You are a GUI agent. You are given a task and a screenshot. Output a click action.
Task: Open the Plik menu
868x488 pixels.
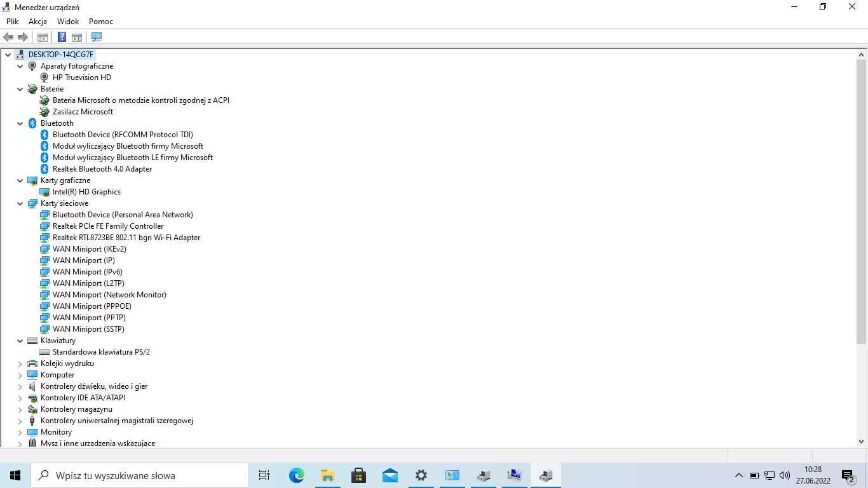click(13, 21)
